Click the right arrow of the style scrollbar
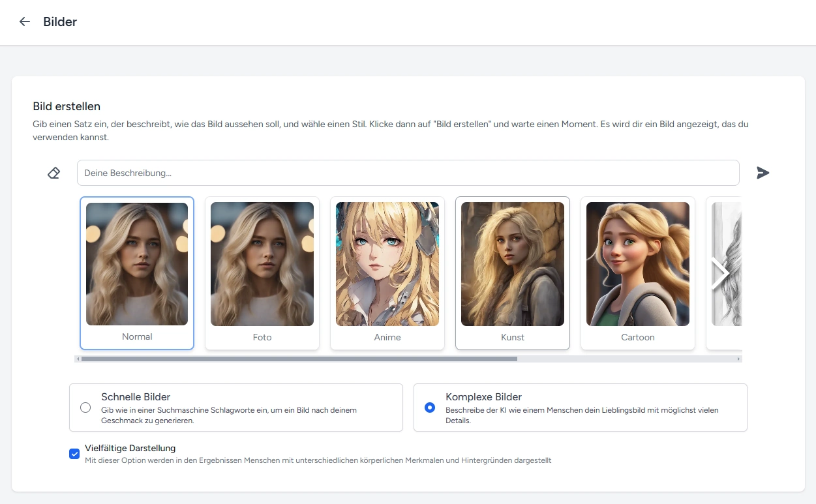 tap(738, 359)
